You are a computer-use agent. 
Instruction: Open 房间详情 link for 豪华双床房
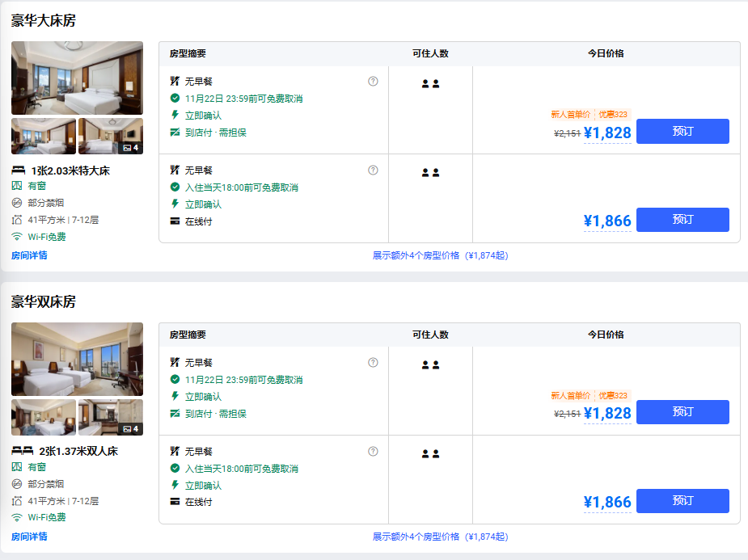coord(29,537)
